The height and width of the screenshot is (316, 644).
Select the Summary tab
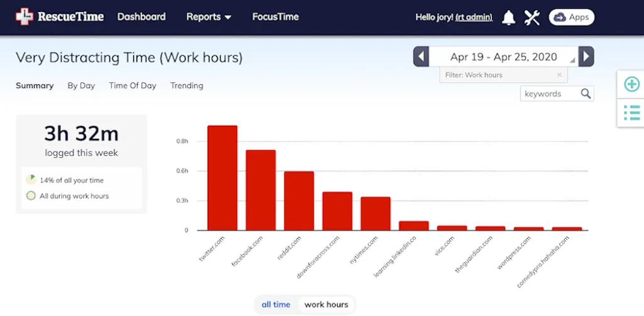[35, 86]
